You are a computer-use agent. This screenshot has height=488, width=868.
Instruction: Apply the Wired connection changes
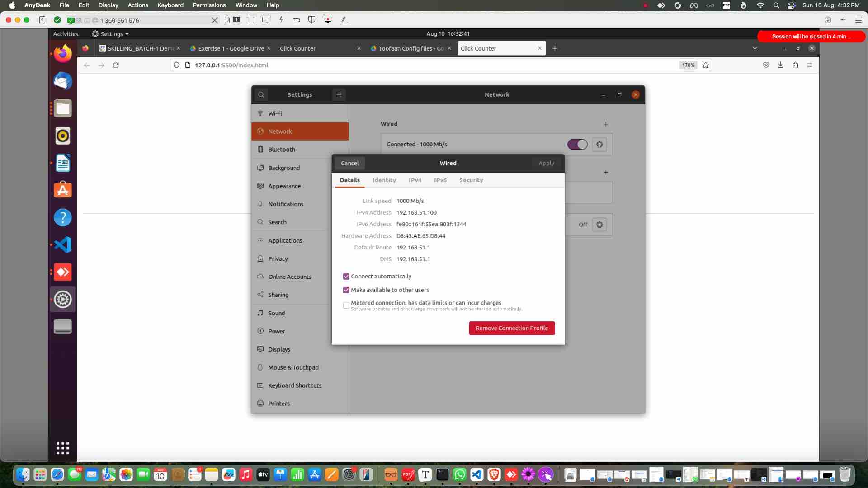[546, 163]
